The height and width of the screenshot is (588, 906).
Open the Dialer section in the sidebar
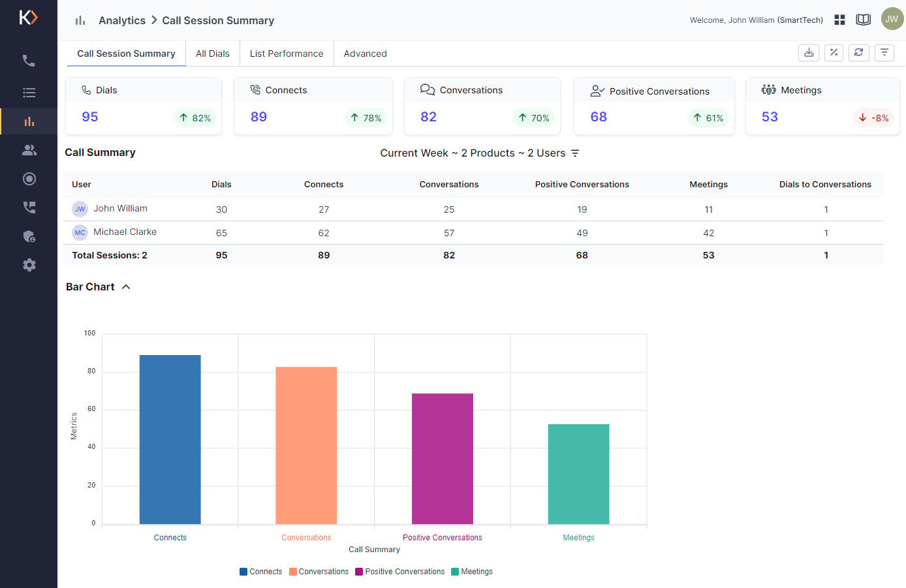coord(29,60)
